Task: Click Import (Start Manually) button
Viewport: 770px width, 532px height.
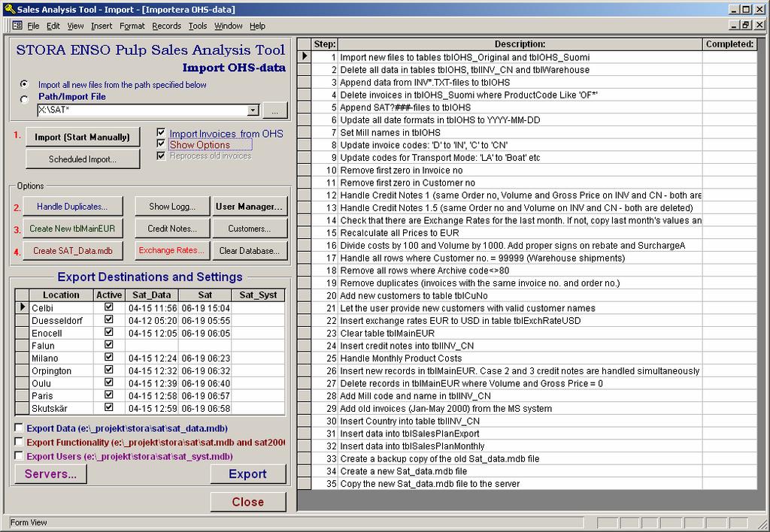Action: pyautogui.click(x=83, y=138)
